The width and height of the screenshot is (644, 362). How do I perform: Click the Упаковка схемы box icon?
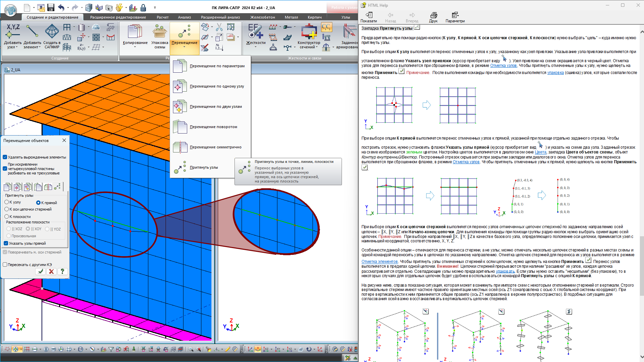(x=159, y=32)
